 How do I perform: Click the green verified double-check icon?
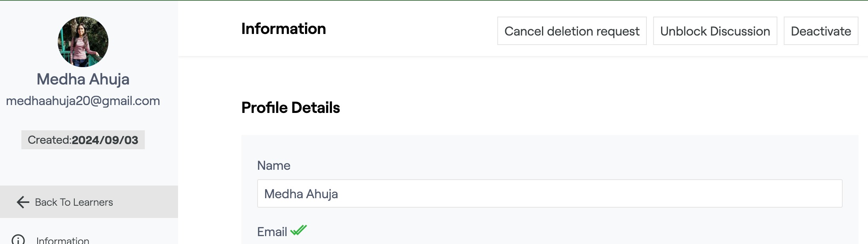(299, 230)
